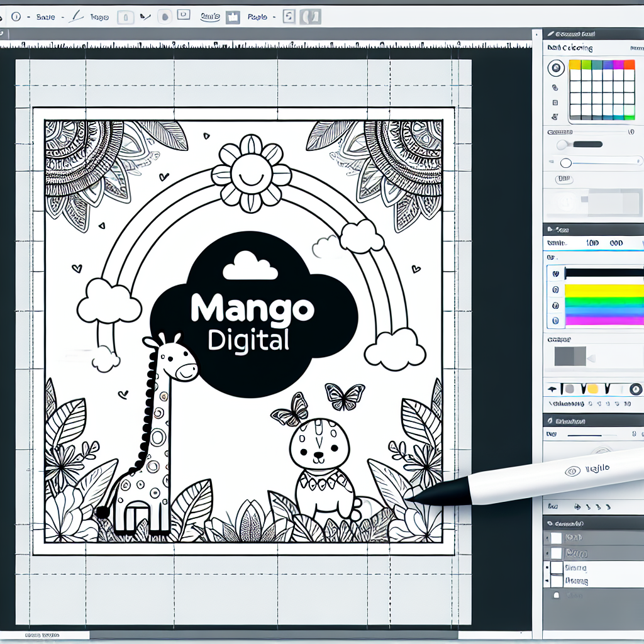Click the screen rectangle icon in top toolbar
644x644 pixels.
[184, 15]
